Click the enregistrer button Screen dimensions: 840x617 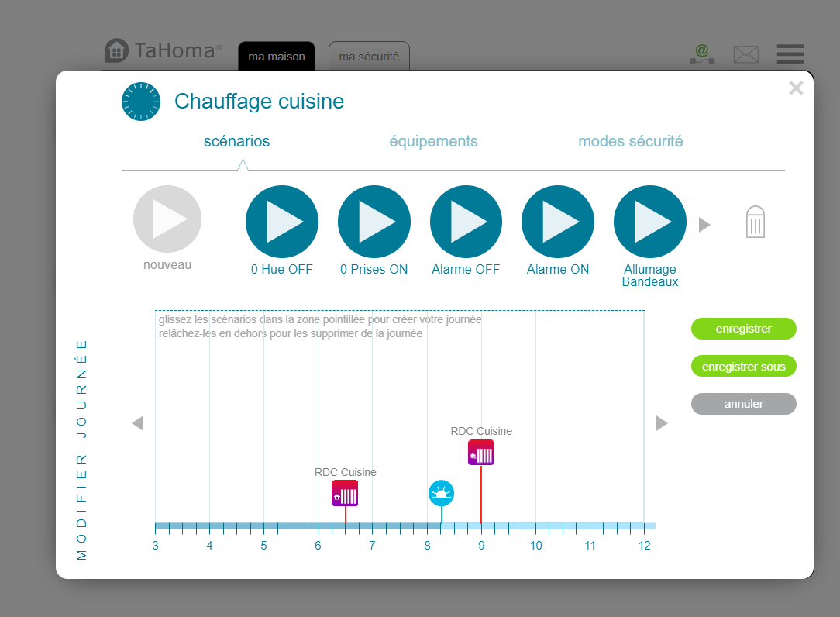(x=743, y=329)
